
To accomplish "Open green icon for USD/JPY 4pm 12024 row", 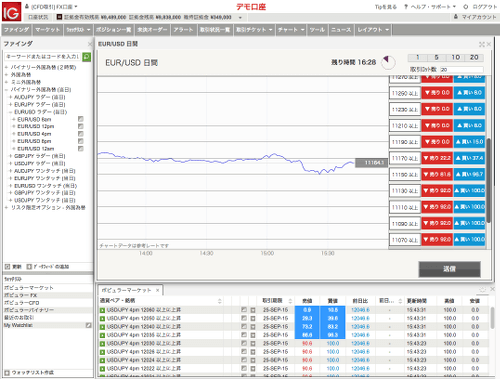I will click(102, 360).
